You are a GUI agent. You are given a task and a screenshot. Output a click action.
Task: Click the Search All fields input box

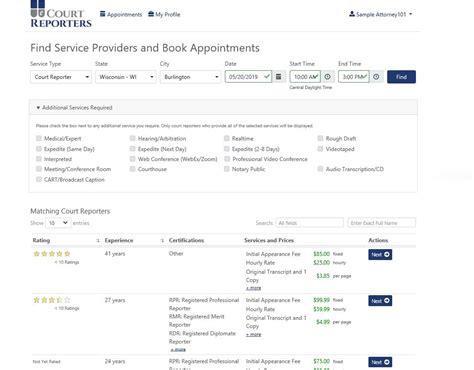tap(310, 223)
